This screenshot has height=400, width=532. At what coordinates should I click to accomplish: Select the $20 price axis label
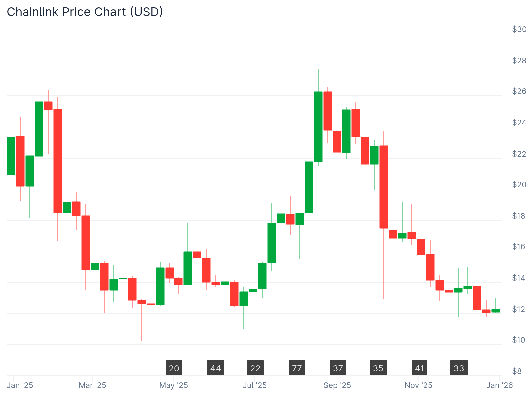519,185
